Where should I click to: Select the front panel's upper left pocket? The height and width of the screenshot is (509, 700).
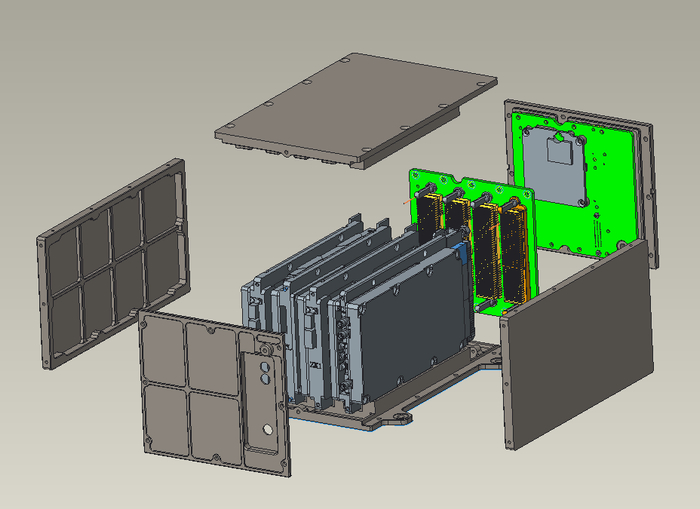[162, 350]
